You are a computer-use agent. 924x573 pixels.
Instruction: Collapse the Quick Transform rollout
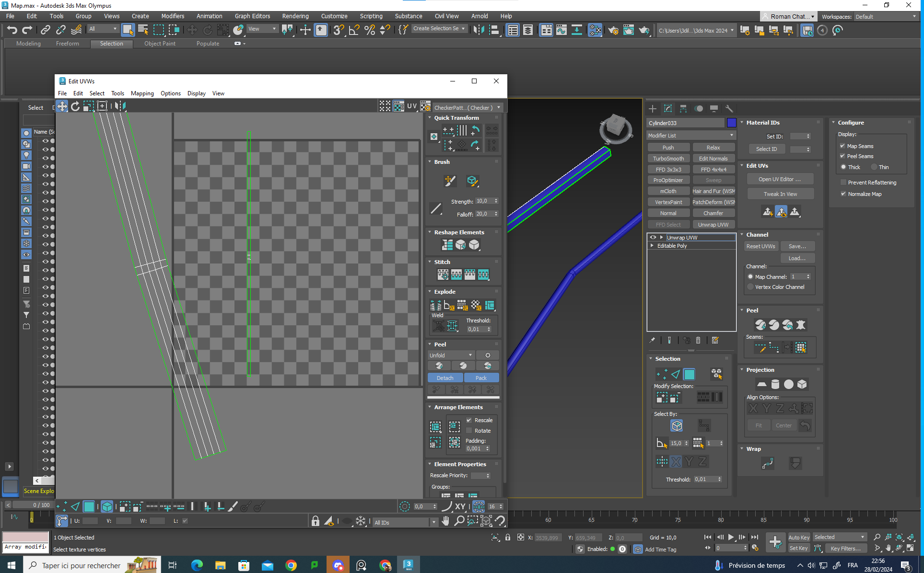tap(430, 117)
